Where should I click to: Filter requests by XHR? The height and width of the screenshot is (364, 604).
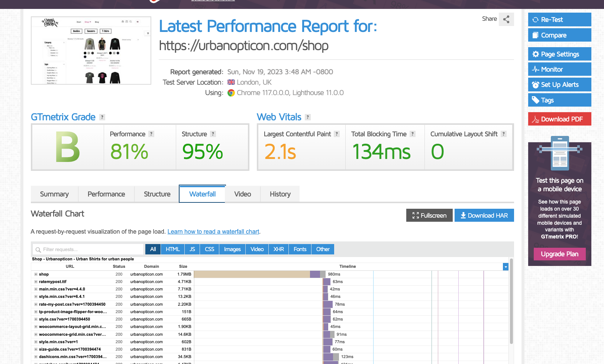(x=278, y=249)
